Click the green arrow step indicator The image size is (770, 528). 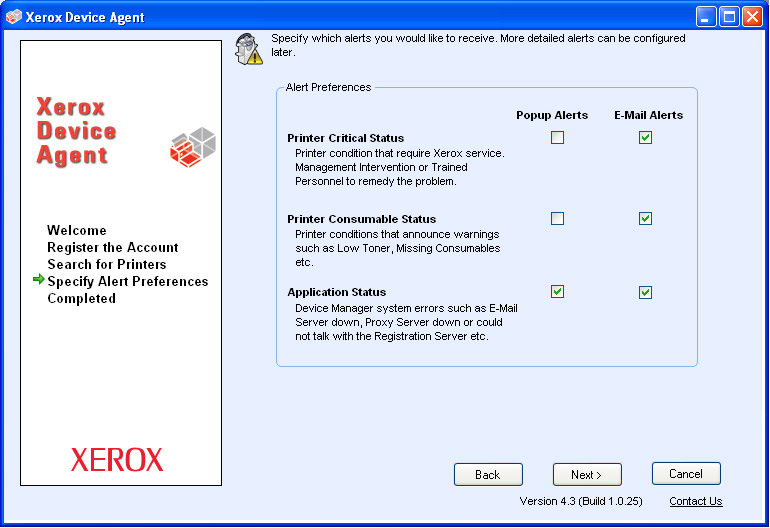click(x=38, y=279)
